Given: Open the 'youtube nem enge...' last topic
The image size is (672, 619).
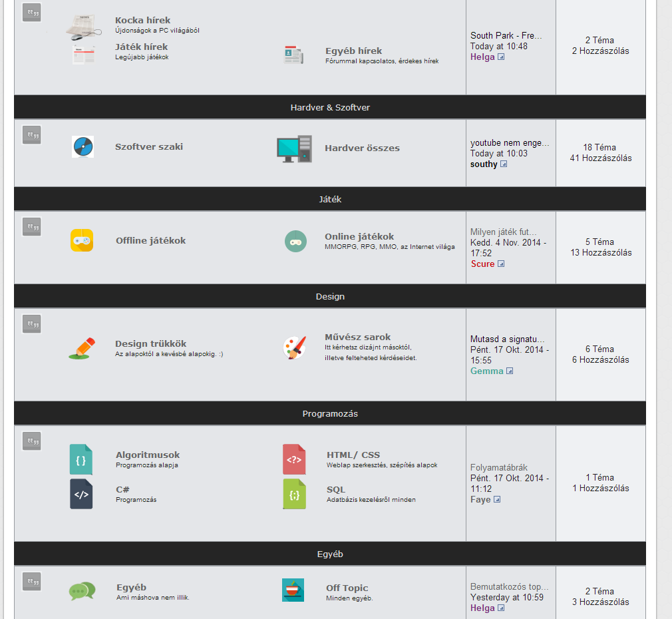Looking at the screenshot, I should pyautogui.click(x=510, y=142).
